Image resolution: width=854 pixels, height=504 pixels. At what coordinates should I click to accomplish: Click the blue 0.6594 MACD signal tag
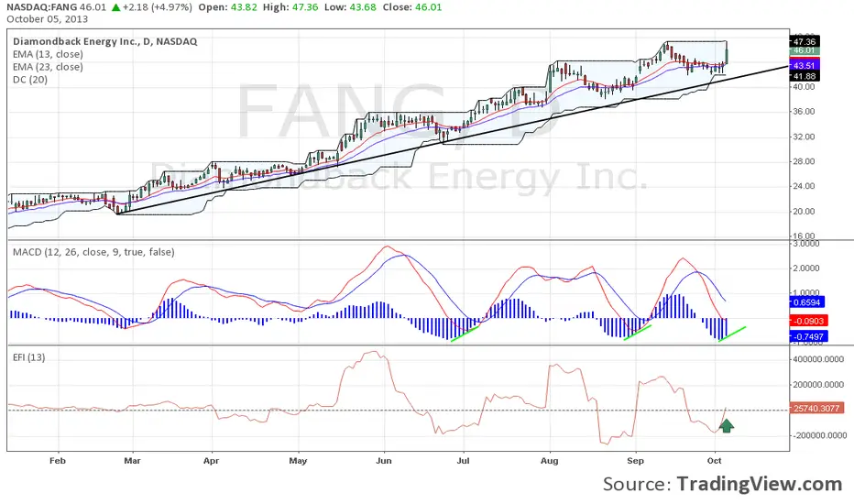(807, 301)
